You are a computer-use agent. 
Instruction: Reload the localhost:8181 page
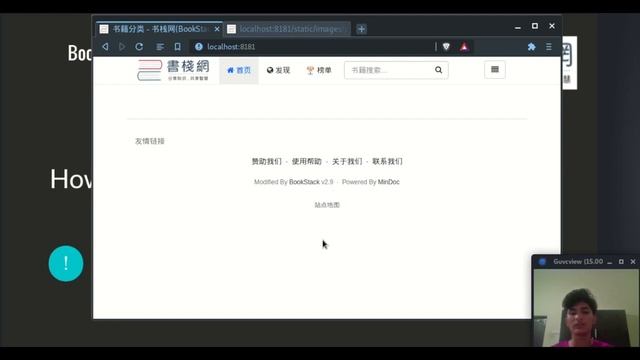139,47
